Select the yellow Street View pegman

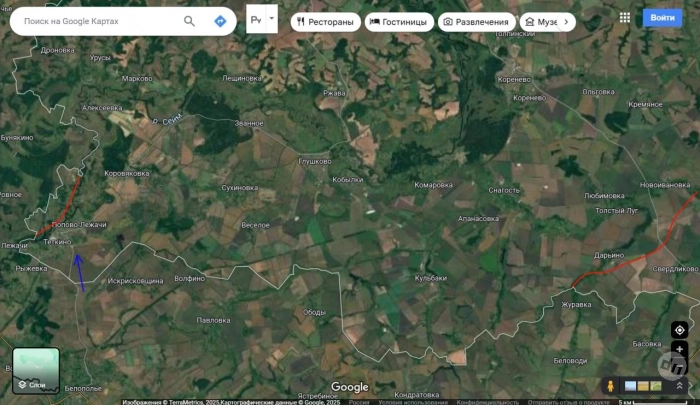pos(610,386)
